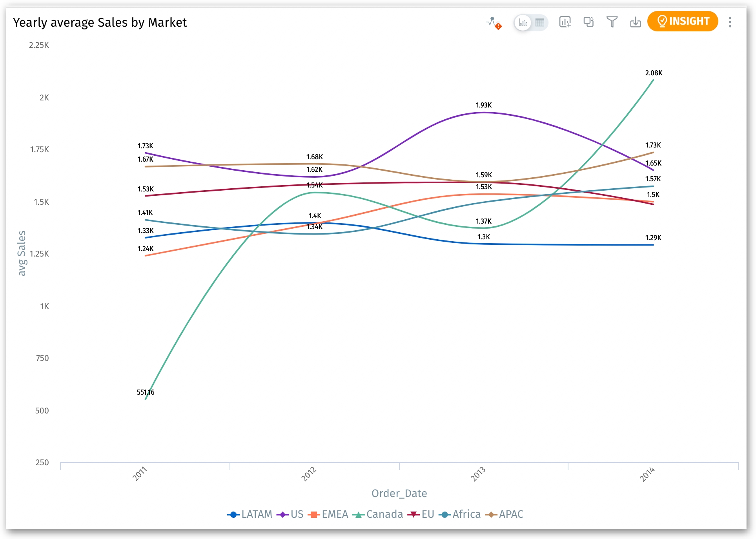
Task: Toggle the Africa legend entry
Action: coord(460,514)
